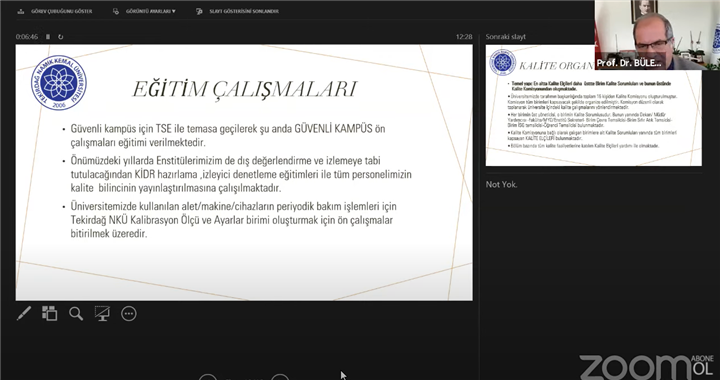Activate the zoom into slide magnifier

[x=76, y=313]
